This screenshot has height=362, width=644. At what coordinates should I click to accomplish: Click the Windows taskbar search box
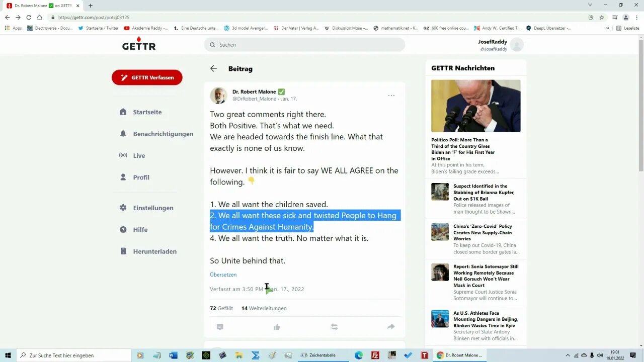pyautogui.click(x=73, y=355)
